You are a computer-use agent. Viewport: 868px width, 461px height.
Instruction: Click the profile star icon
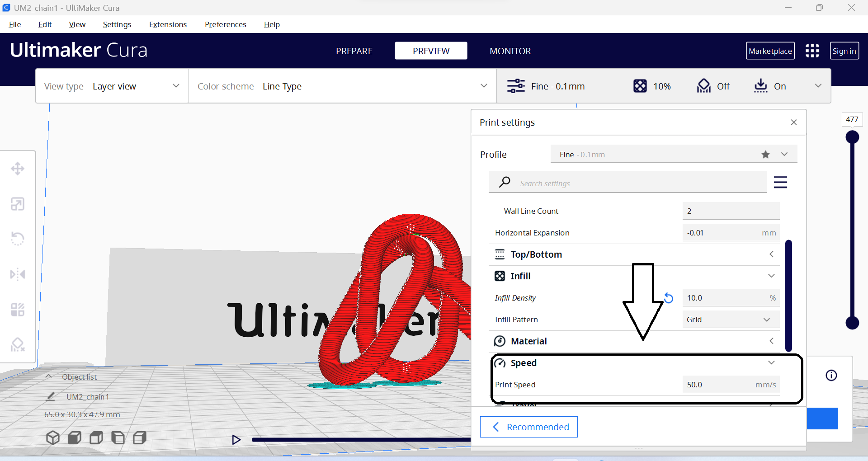click(x=765, y=155)
